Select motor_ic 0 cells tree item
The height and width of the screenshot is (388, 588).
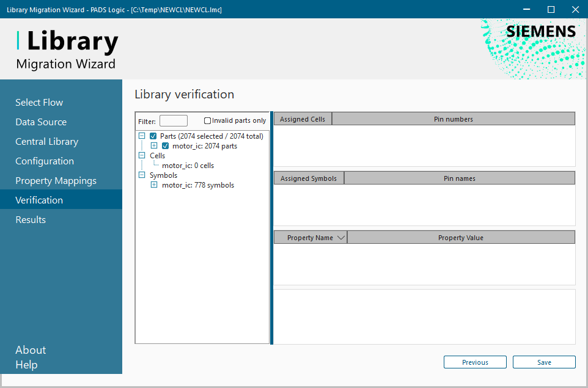coord(188,166)
